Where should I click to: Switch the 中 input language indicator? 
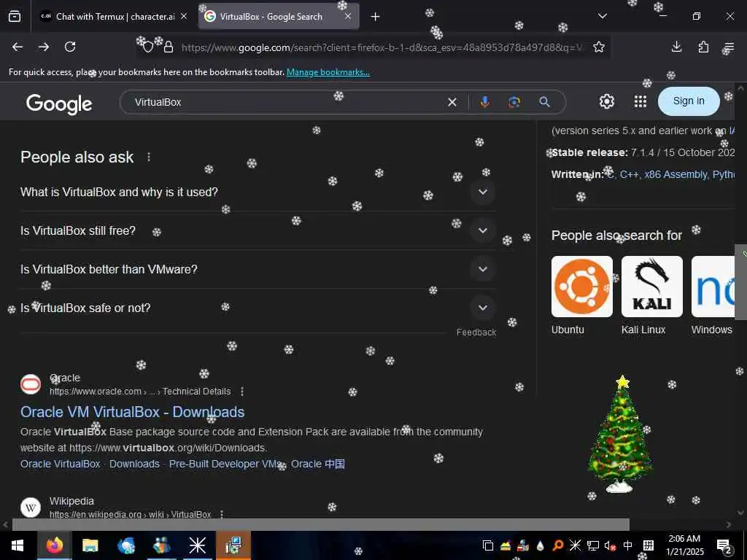click(628, 545)
